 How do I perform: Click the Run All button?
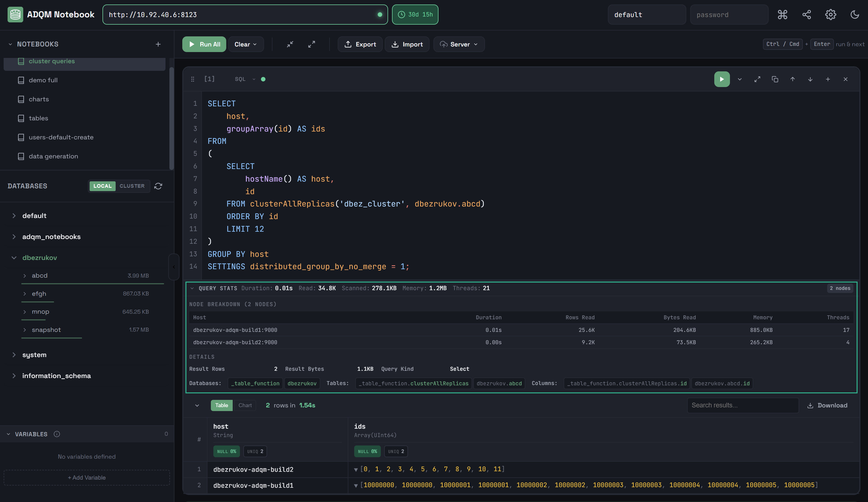point(204,44)
